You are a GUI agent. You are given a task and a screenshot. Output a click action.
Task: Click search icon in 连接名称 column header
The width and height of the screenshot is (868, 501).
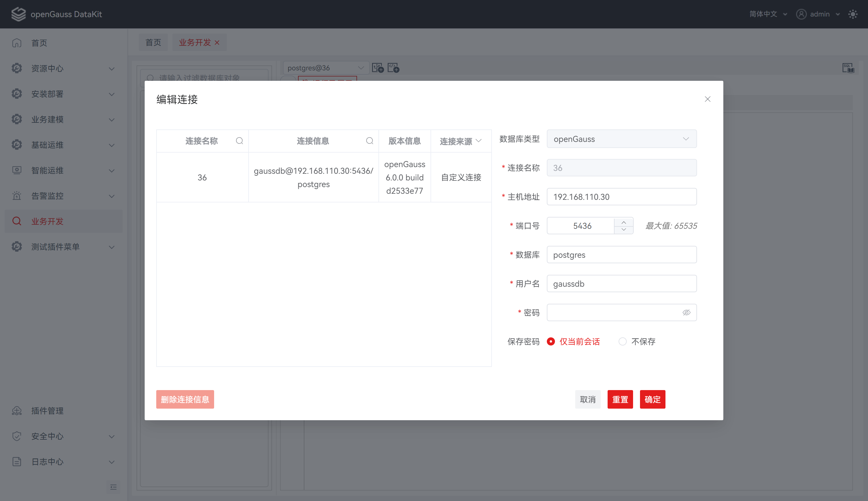point(239,141)
